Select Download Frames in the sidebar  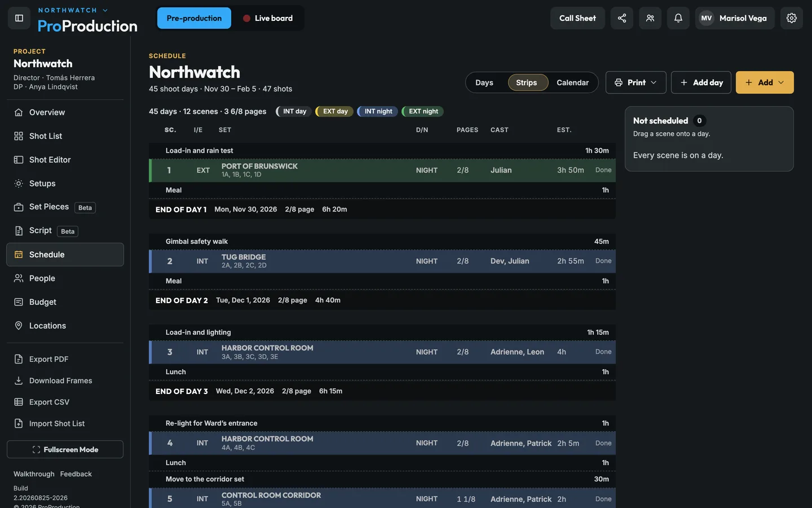click(65, 380)
